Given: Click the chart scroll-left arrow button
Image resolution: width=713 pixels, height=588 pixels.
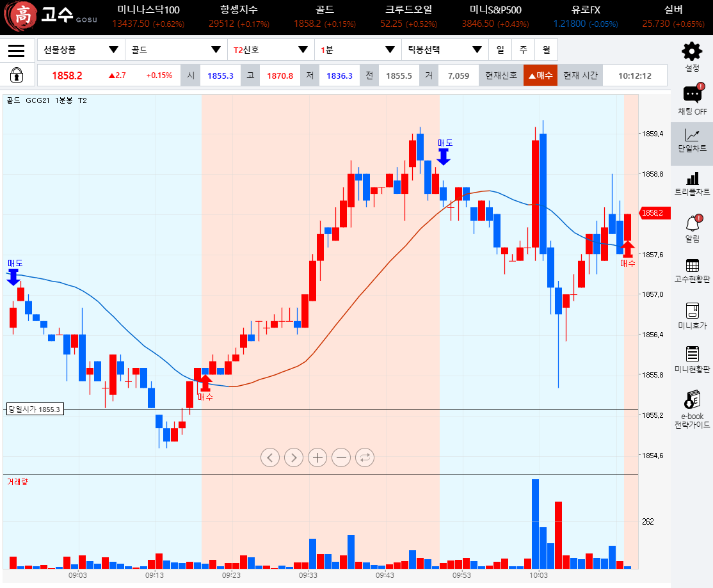Looking at the screenshot, I should [x=270, y=457].
